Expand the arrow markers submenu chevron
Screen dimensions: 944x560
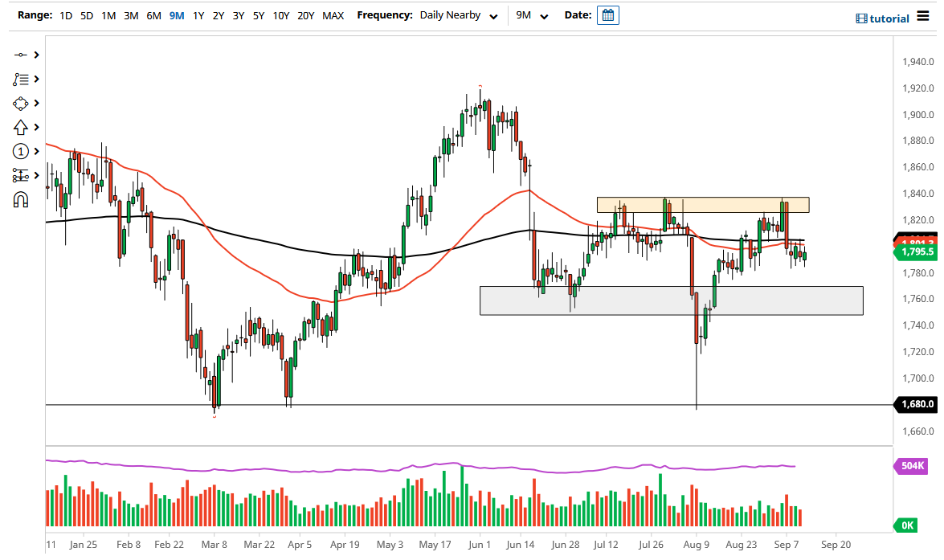37,127
